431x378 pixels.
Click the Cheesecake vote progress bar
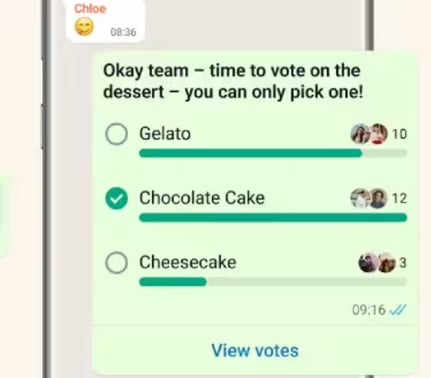(273, 282)
